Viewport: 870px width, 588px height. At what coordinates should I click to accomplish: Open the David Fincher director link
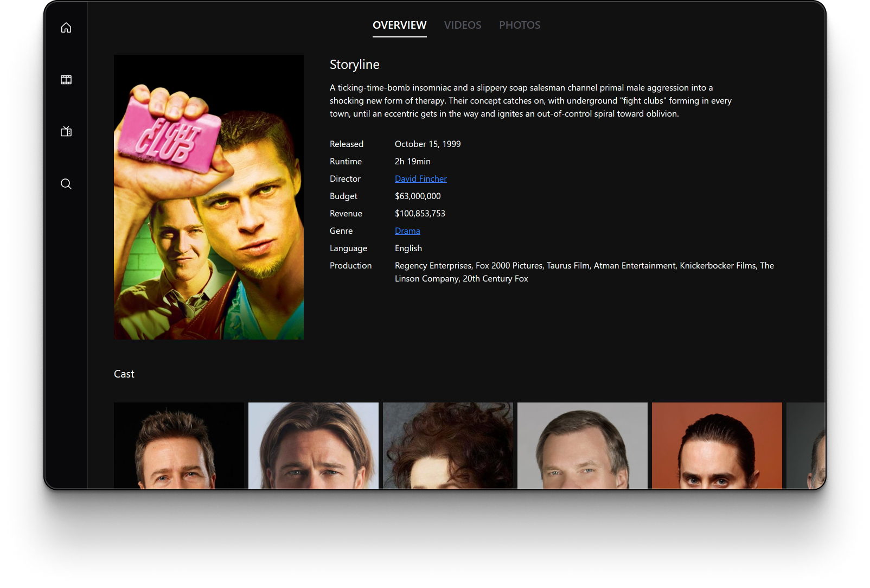point(421,179)
